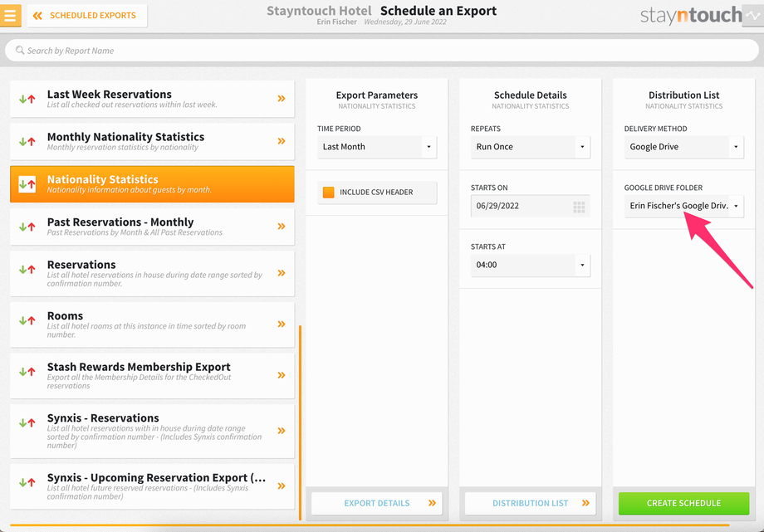Open chevron arrow on Synxis - Upcoming Reservation Export
The width and height of the screenshot is (764, 532).
[x=282, y=486]
